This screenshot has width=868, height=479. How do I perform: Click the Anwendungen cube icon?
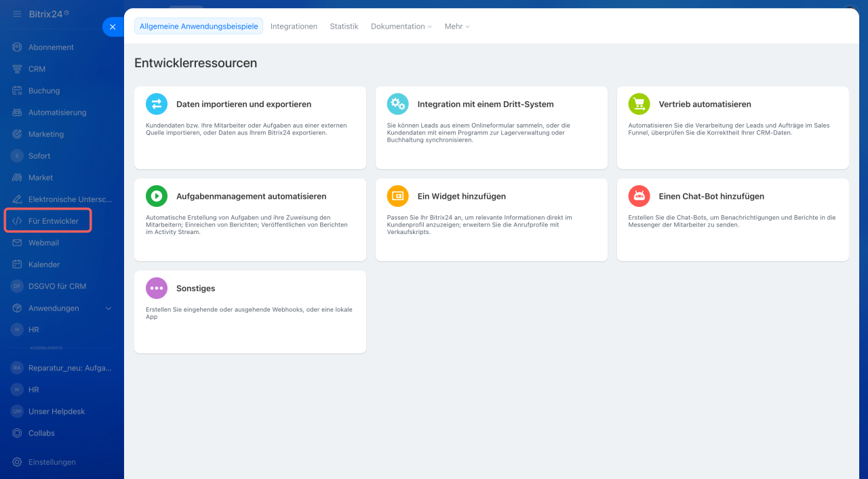point(17,308)
